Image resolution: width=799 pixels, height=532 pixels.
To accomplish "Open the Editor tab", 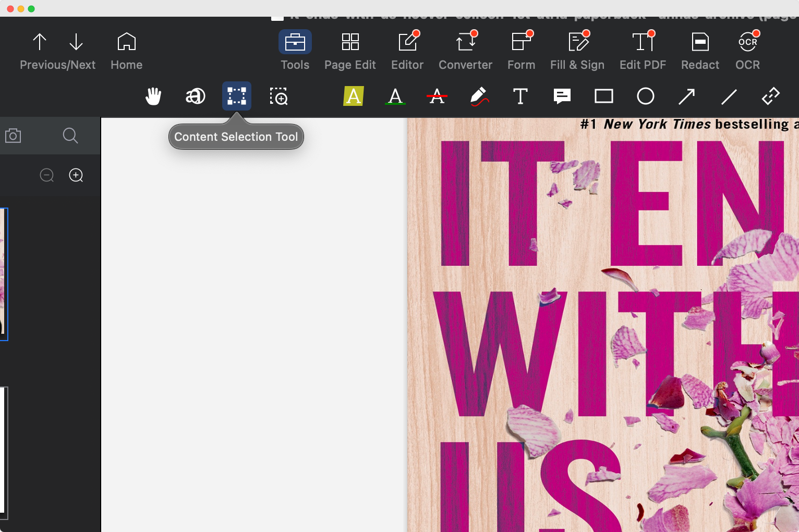I will [x=407, y=51].
